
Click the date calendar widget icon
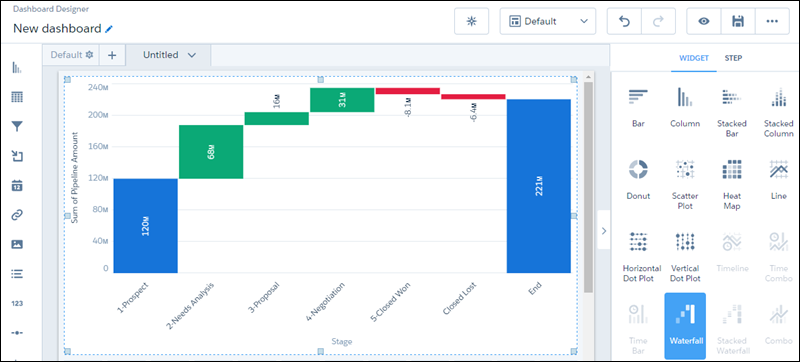(17, 186)
